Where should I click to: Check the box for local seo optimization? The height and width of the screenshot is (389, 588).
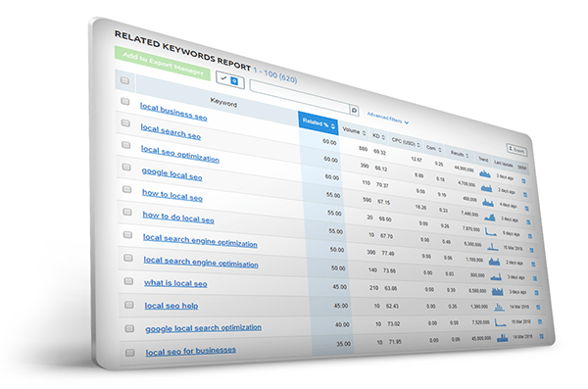coord(126,145)
